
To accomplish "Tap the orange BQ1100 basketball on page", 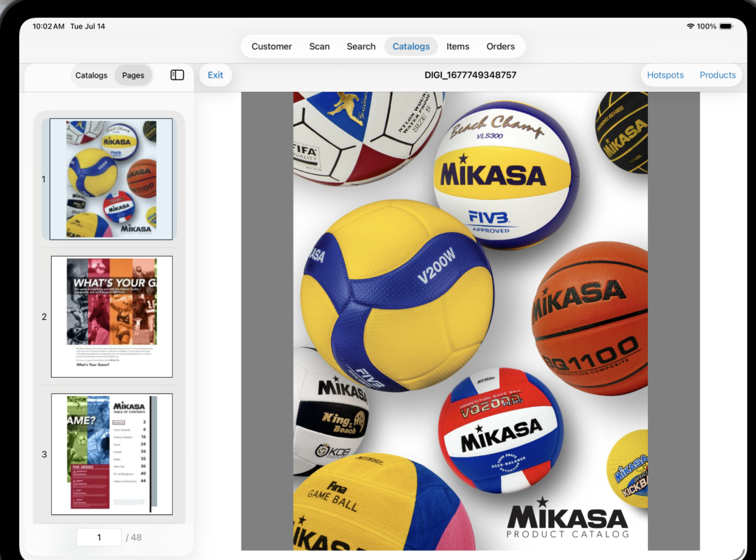I will [x=589, y=318].
